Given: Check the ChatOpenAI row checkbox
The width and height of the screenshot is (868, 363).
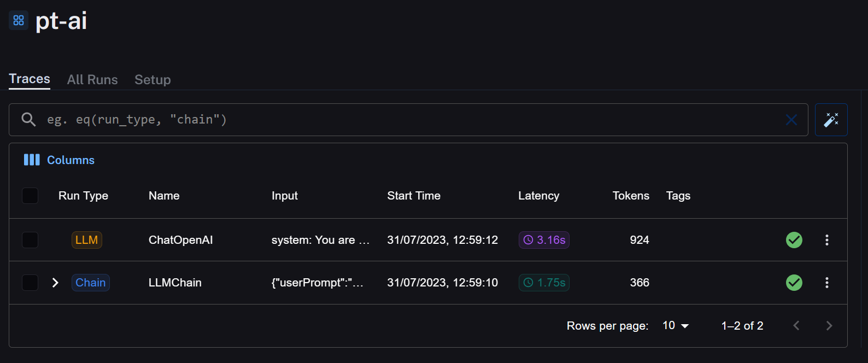Looking at the screenshot, I should [x=30, y=240].
